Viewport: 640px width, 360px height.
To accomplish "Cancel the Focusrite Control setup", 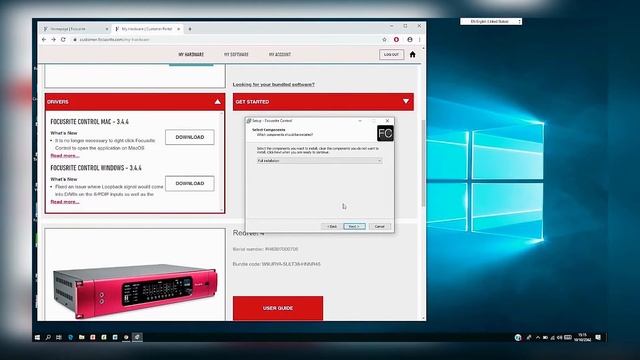I will click(x=380, y=227).
